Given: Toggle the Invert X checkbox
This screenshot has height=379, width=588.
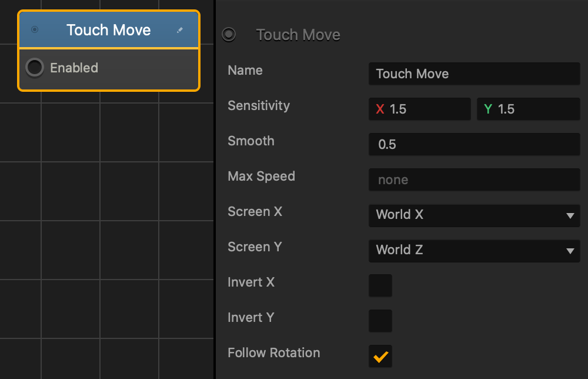Looking at the screenshot, I should coord(380,285).
